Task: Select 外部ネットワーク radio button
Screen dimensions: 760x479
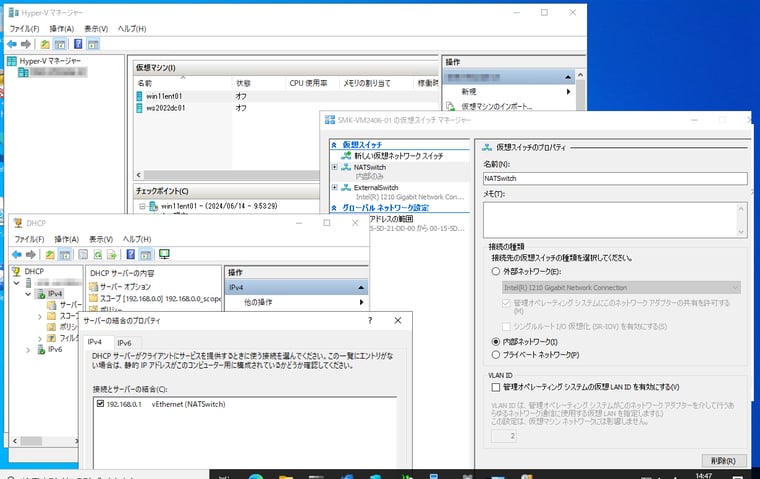Action: (x=495, y=271)
